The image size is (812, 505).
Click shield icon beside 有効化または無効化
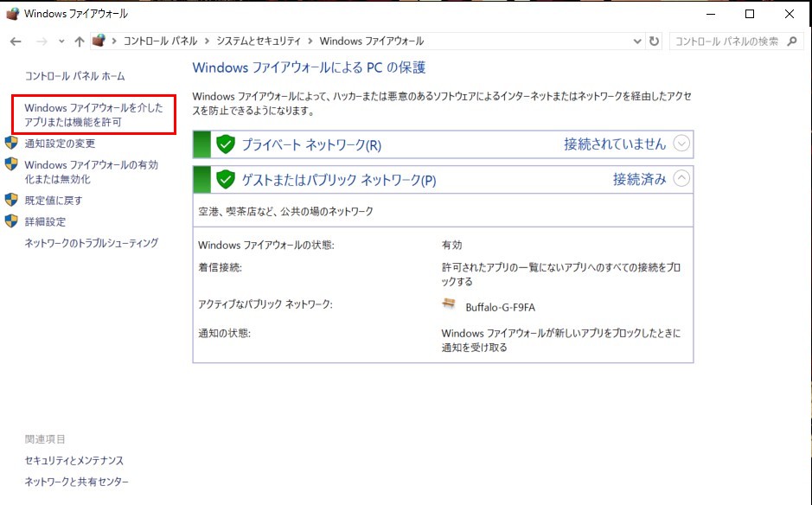[x=11, y=164]
